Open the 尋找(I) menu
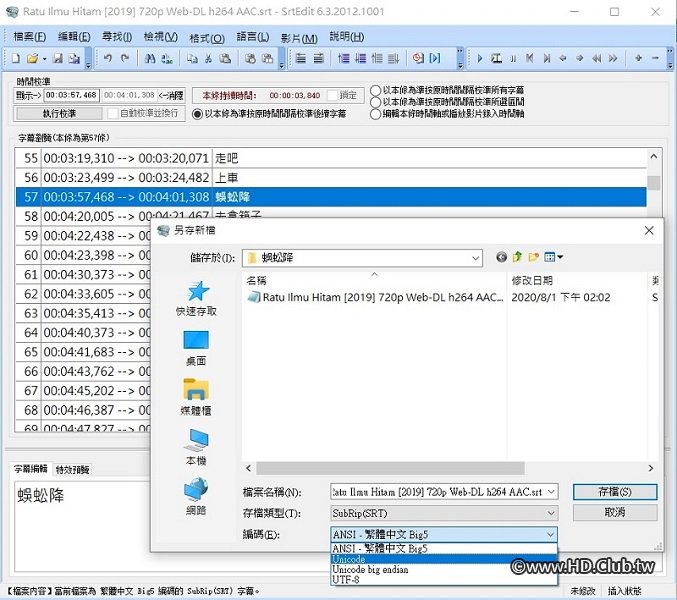Image resolution: width=677 pixels, height=600 pixels. coord(117,37)
